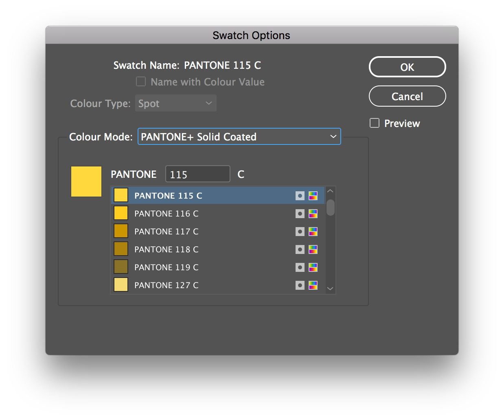Viewport: 504px width, 420px height.
Task: Click the PANTONE 119 C colour swatch
Action: point(121,267)
